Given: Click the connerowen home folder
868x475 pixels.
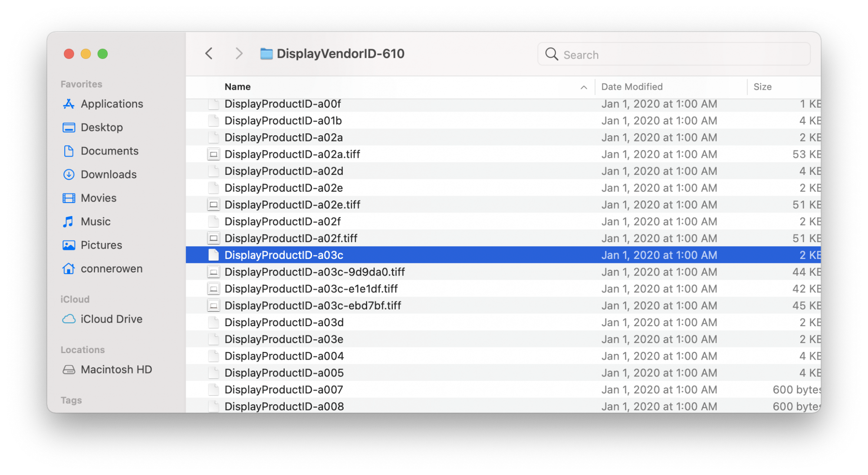Looking at the screenshot, I should (111, 269).
